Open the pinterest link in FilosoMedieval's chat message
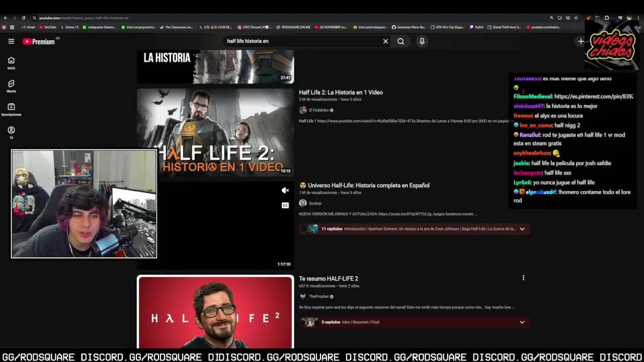This screenshot has width=644, height=362. [594, 97]
